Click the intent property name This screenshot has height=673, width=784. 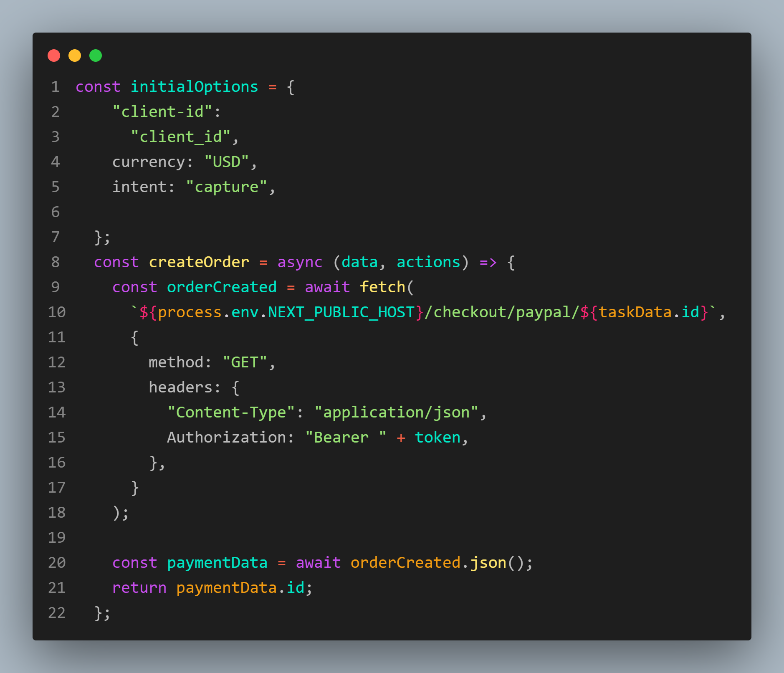click(139, 187)
